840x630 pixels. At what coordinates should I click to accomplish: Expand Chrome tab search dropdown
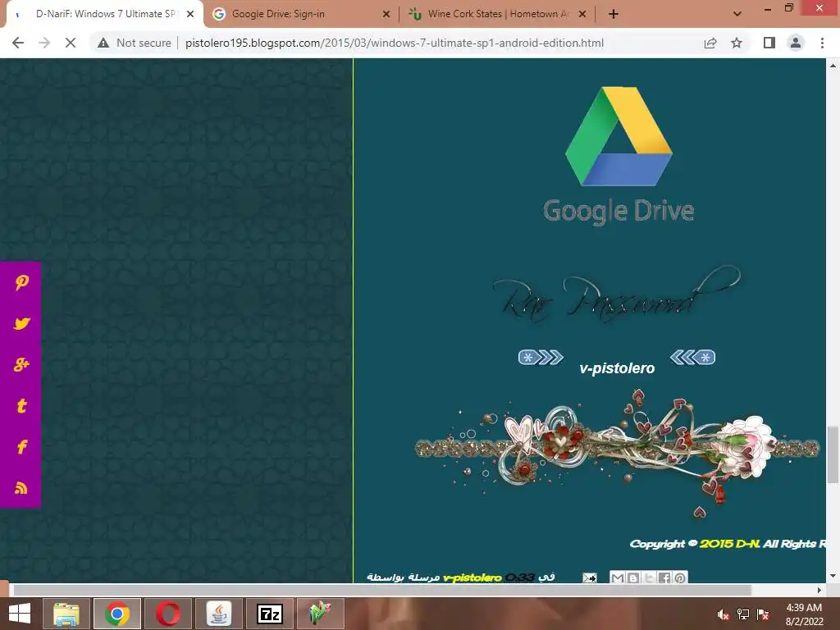(x=737, y=14)
